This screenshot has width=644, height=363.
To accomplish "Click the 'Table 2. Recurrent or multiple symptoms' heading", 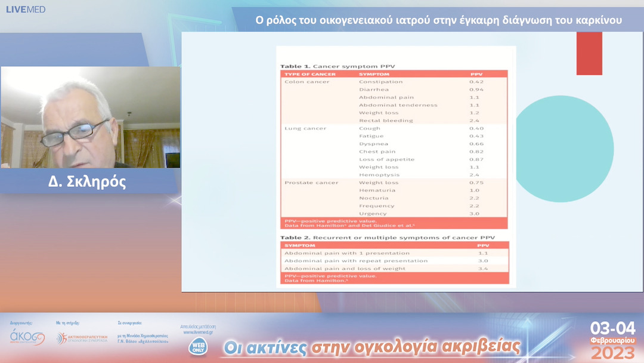I will coord(388,238).
